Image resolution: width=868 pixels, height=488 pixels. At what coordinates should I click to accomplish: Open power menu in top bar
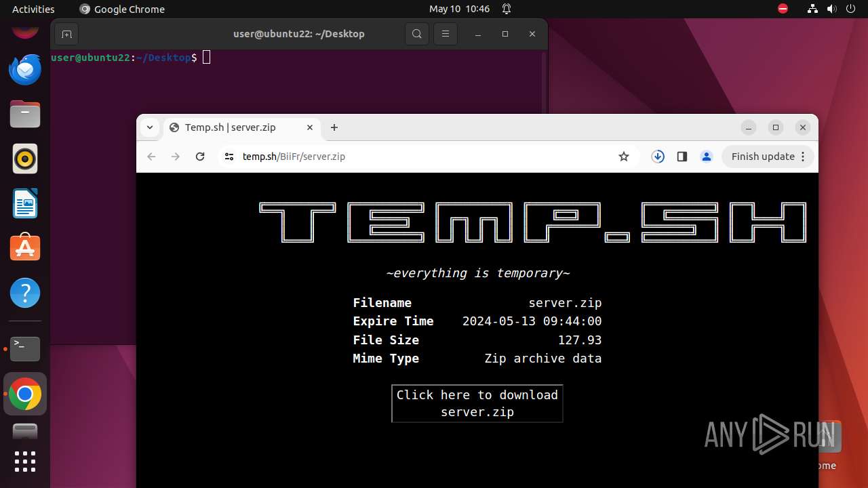pos(850,9)
